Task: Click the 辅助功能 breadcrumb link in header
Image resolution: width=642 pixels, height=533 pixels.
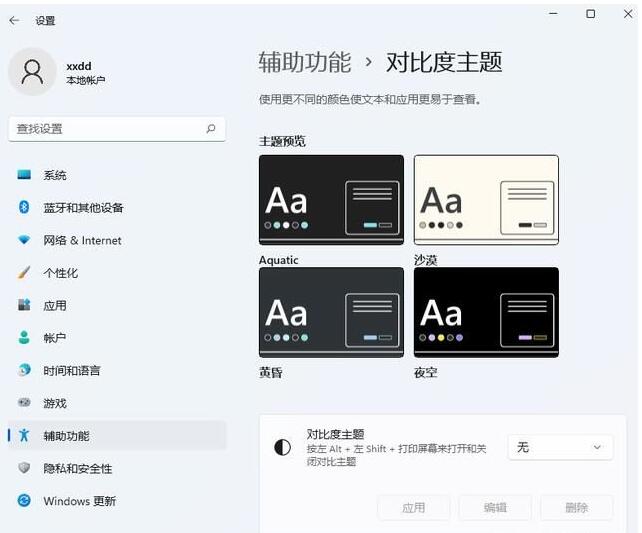Action: coord(305,62)
